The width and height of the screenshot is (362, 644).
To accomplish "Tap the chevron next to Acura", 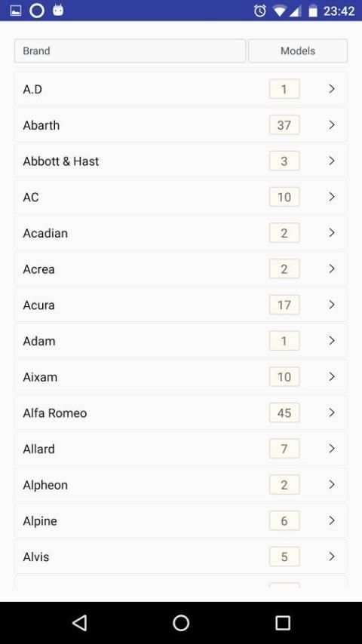I will tap(332, 305).
